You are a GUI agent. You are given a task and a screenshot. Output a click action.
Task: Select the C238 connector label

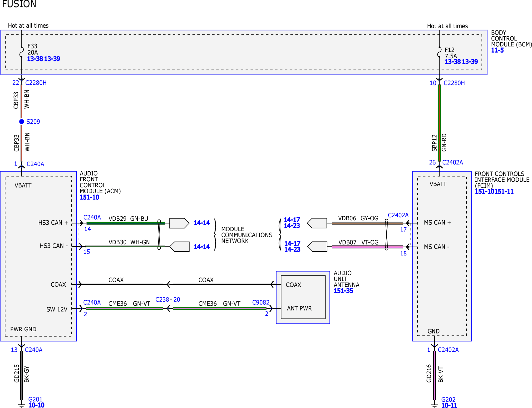(x=162, y=300)
